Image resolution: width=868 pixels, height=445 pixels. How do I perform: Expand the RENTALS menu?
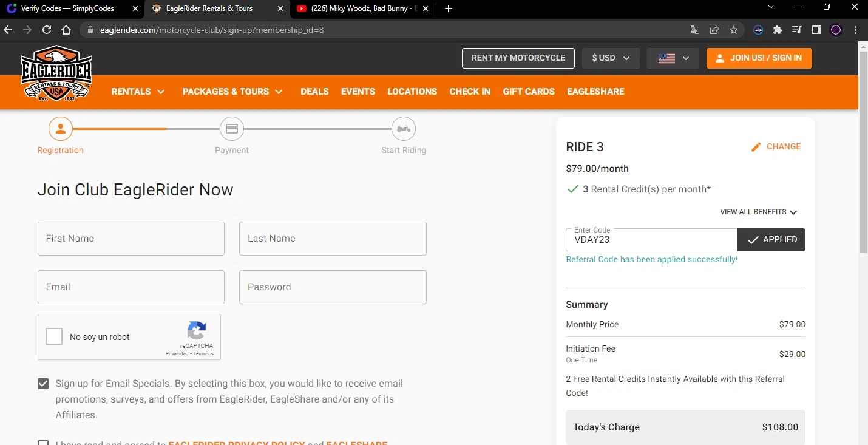click(x=138, y=92)
